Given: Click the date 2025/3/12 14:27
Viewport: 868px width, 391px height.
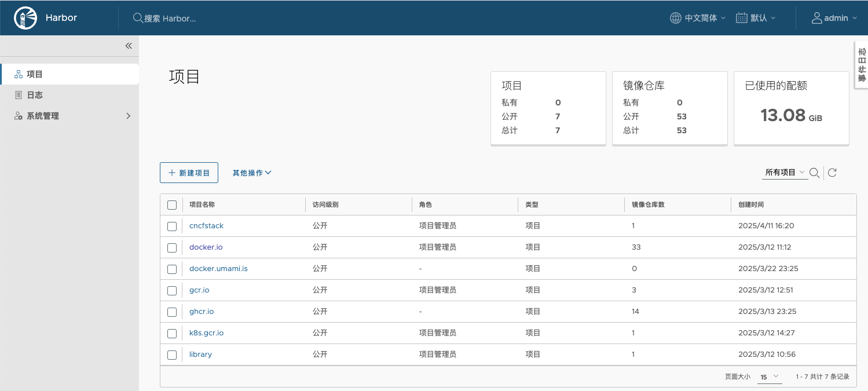Looking at the screenshot, I should [766, 333].
